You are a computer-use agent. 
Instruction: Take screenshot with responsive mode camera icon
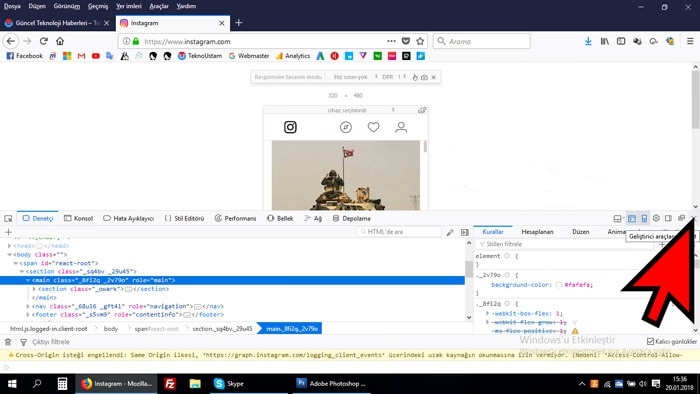coord(424,77)
